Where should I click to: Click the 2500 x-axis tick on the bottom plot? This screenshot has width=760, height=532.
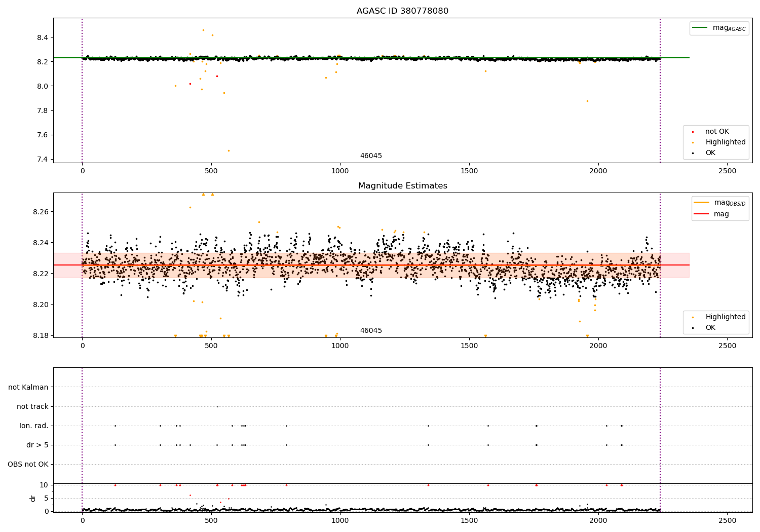tap(728, 520)
